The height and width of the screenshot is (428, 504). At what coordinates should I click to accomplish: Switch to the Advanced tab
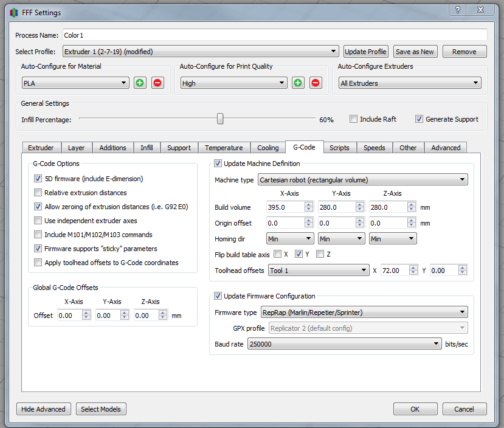(x=446, y=148)
